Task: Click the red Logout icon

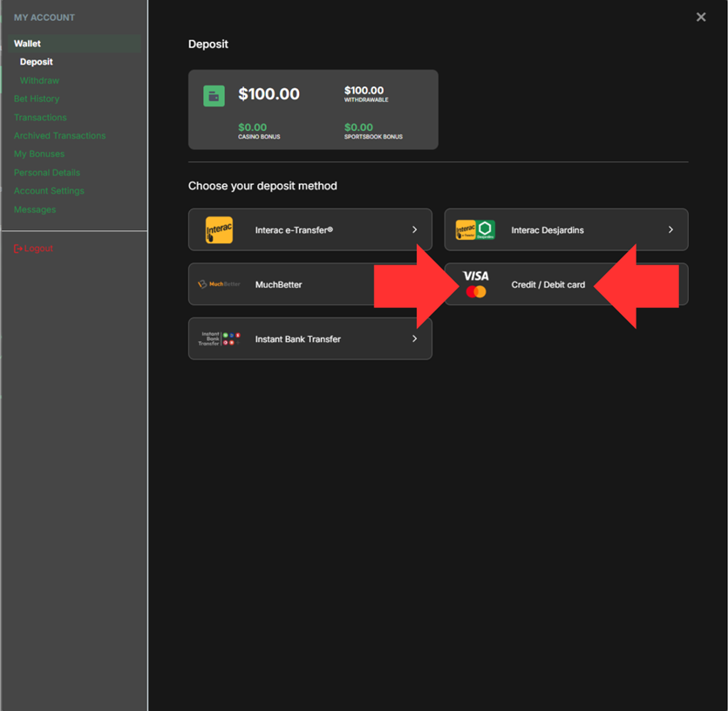Action: [x=18, y=249]
